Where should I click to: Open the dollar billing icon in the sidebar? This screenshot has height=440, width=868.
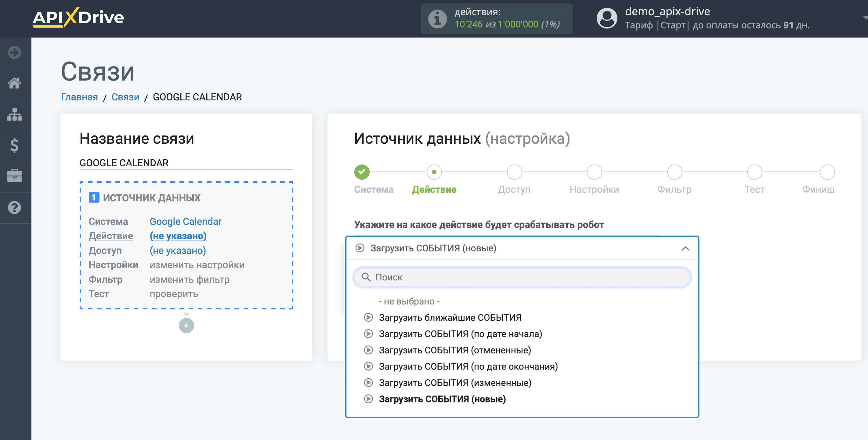pos(14,145)
